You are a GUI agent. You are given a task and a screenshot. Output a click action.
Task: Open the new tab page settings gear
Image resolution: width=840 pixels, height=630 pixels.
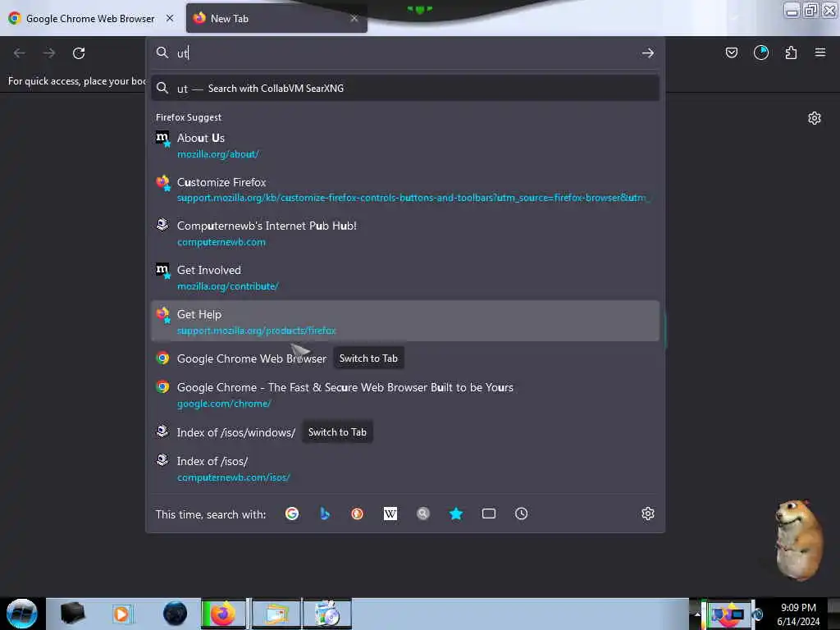point(814,118)
